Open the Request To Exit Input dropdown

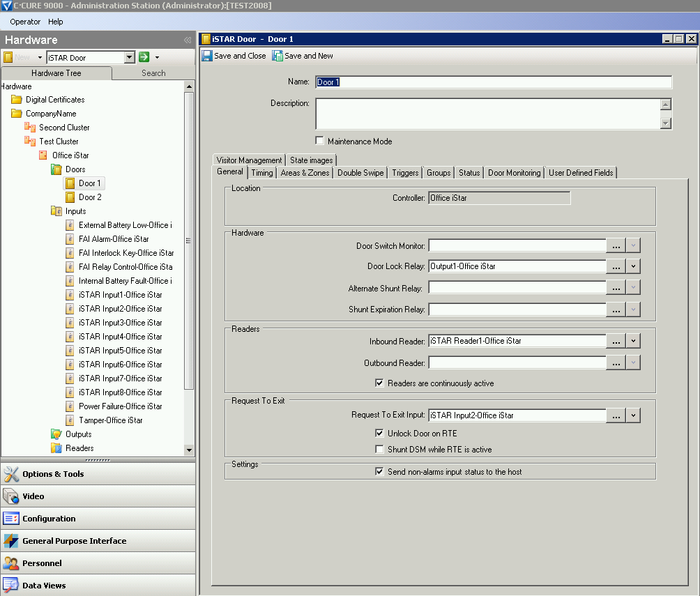click(633, 415)
